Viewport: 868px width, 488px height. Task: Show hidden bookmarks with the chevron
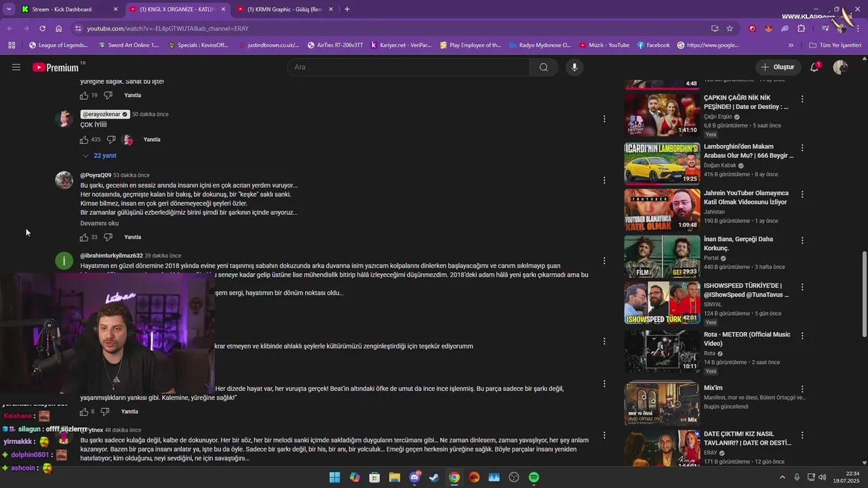point(791,45)
